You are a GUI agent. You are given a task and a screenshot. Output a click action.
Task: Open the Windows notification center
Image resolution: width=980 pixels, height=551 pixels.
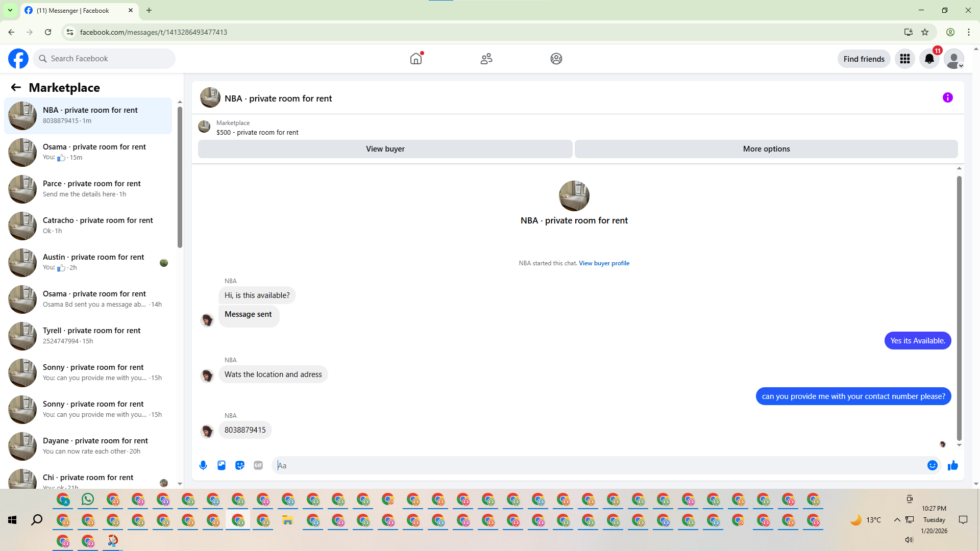pyautogui.click(x=963, y=520)
